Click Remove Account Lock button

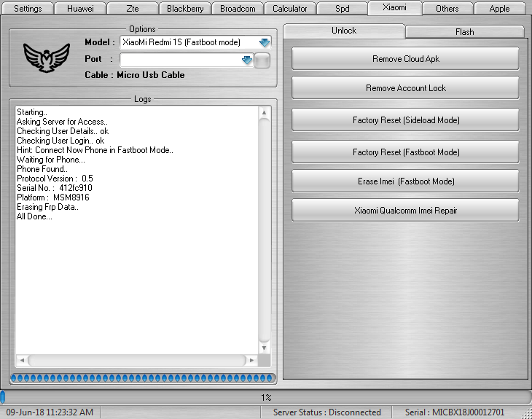(x=405, y=88)
